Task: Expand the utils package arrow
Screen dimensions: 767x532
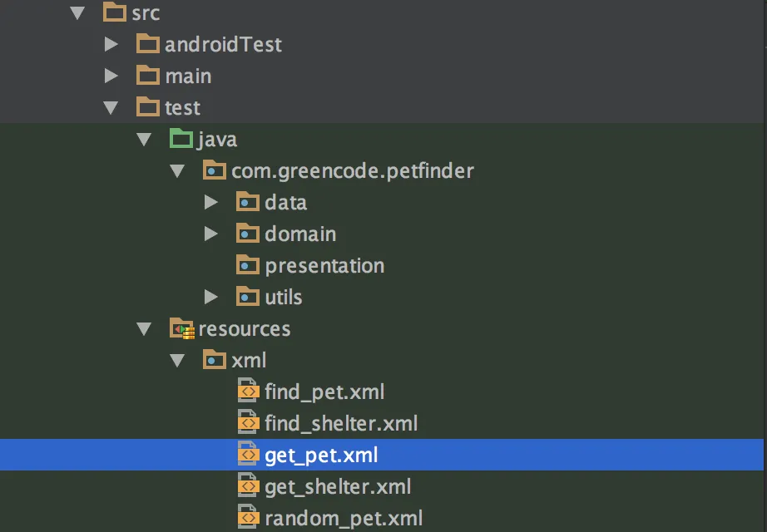Action: (211, 297)
